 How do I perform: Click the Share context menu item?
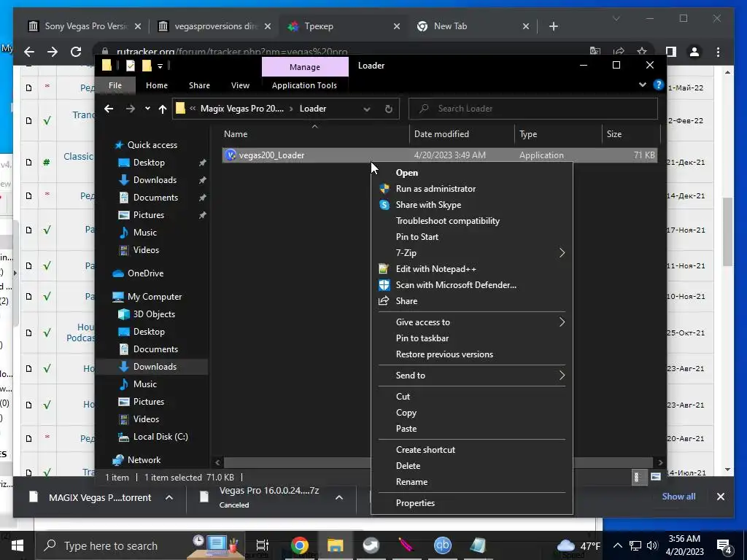tap(406, 301)
